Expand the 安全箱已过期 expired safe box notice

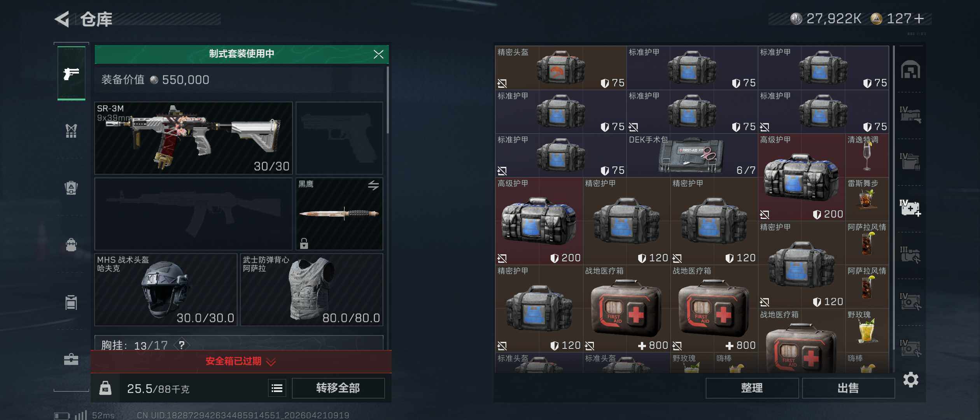click(241, 361)
